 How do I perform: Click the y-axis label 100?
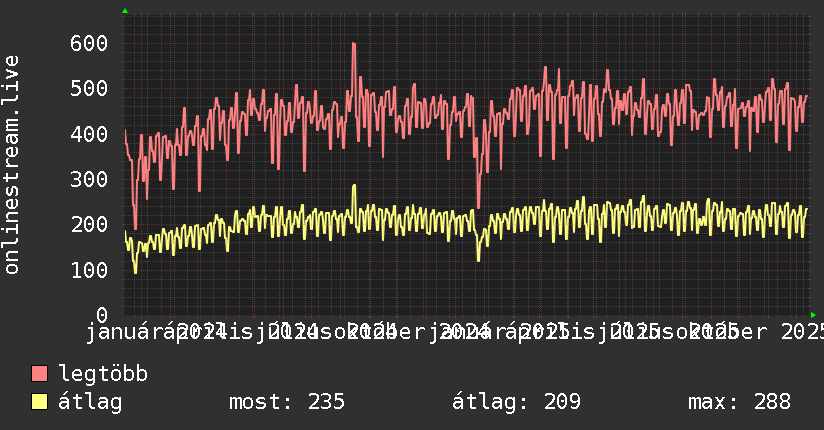point(89,270)
